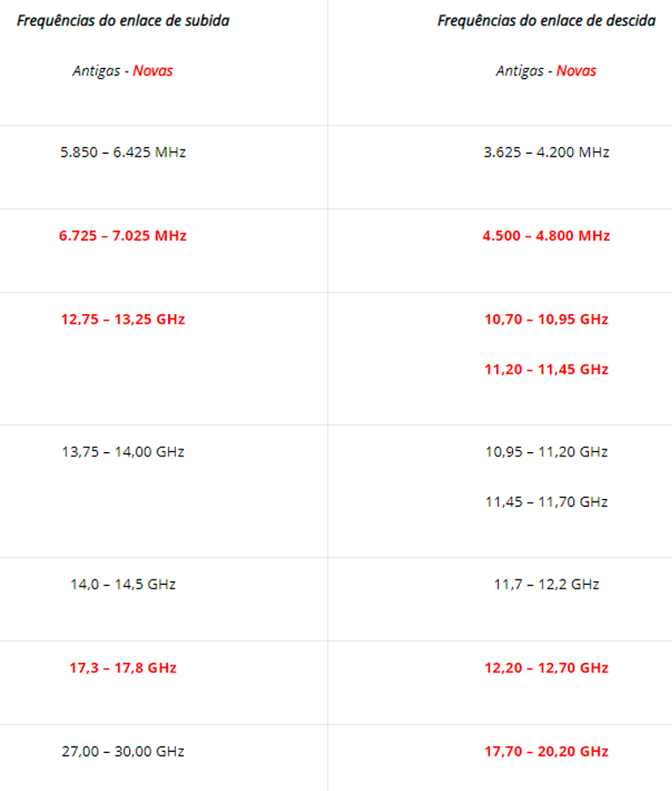The width and height of the screenshot is (672, 791).
Task: Click the 11,45 – 11,70 GHz text
Action: click(x=546, y=502)
